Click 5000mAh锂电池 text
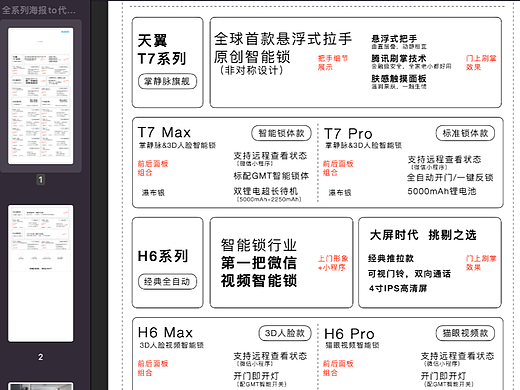This screenshot has height=390, width=520. click(442, 191)
